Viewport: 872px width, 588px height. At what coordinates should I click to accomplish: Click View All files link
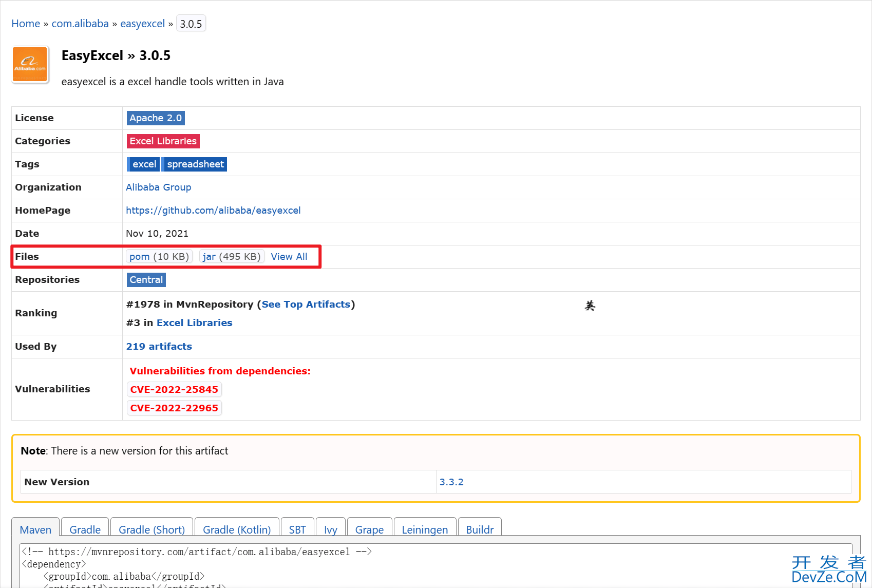tap(289, 256)
